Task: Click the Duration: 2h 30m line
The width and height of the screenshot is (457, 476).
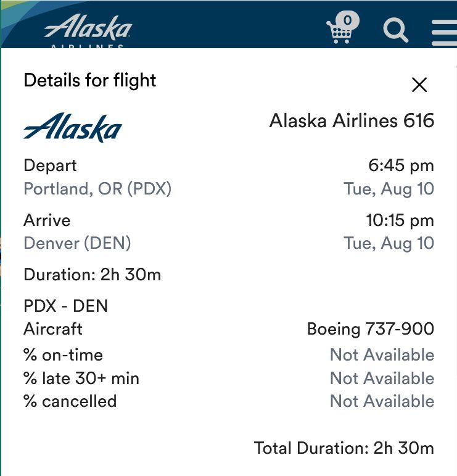Action: click(92, 275)
